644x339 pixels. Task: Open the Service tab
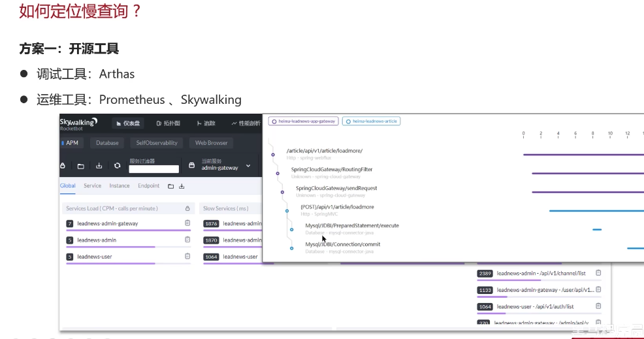click(92, 186)
